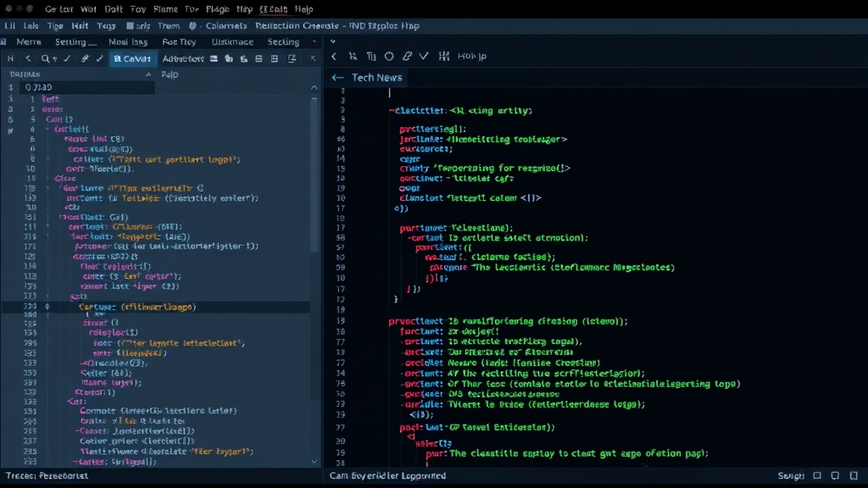
Task: Open the Fat Tay tab
Action: click(179, 42)
